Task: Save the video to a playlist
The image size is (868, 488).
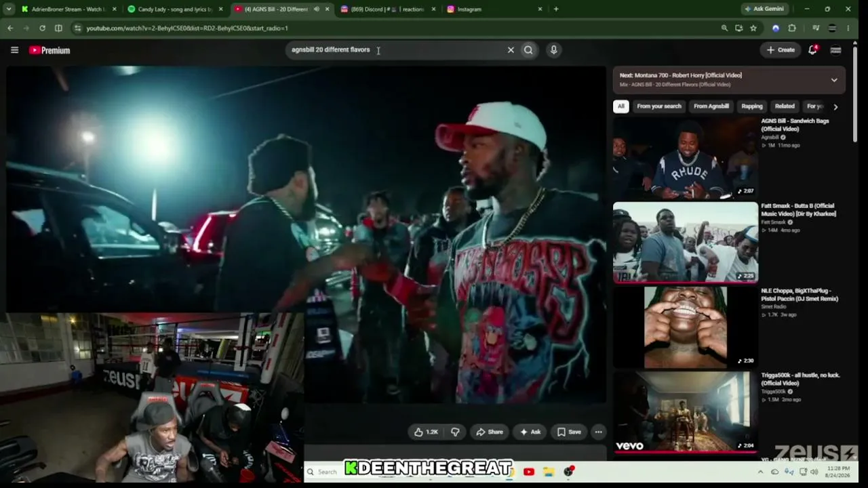Action: (569, 432)
